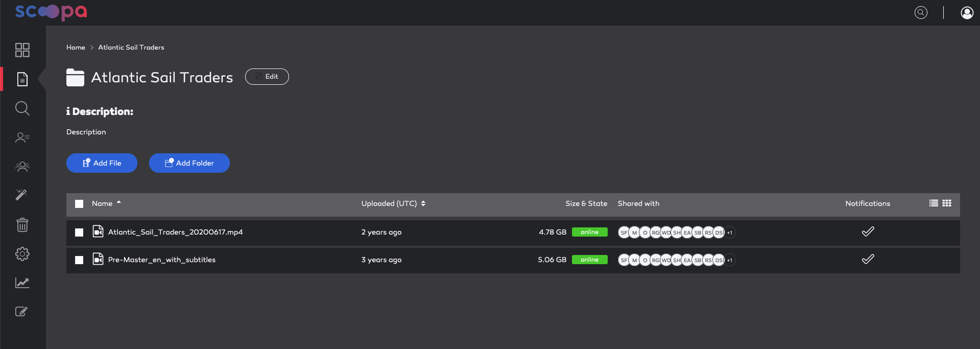Go to Home in breadcrumb
This screenshot has height=349, width=980.
click(x=76, y=48)
